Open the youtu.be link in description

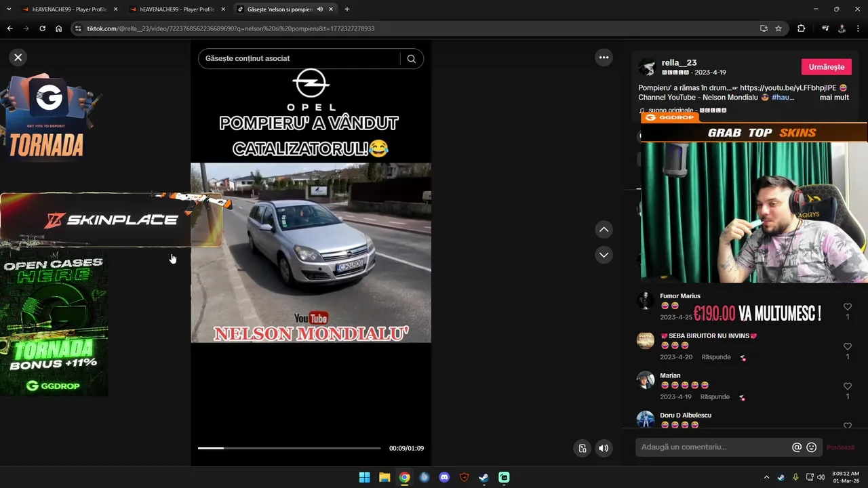point(788,88)
